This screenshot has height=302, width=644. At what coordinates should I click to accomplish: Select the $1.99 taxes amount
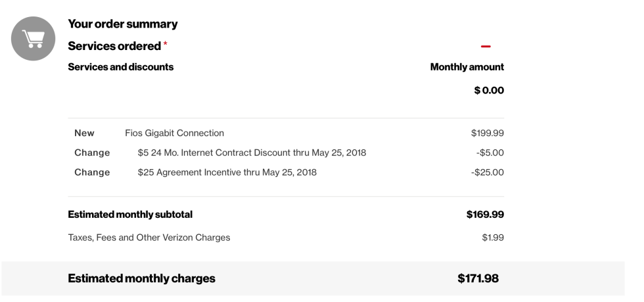pos(493,238)
